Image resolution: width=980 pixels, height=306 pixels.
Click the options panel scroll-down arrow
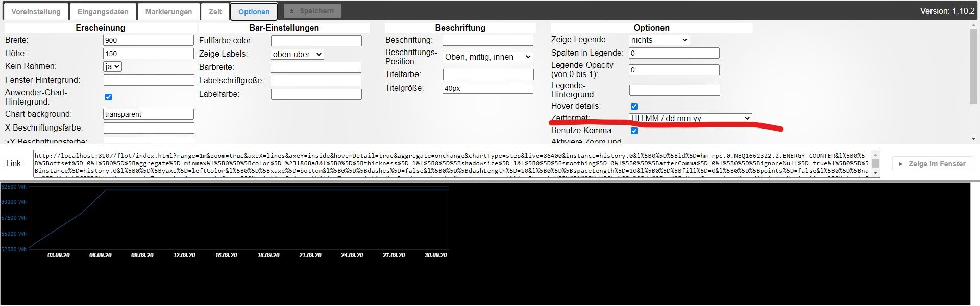click(x=973, y=139)
